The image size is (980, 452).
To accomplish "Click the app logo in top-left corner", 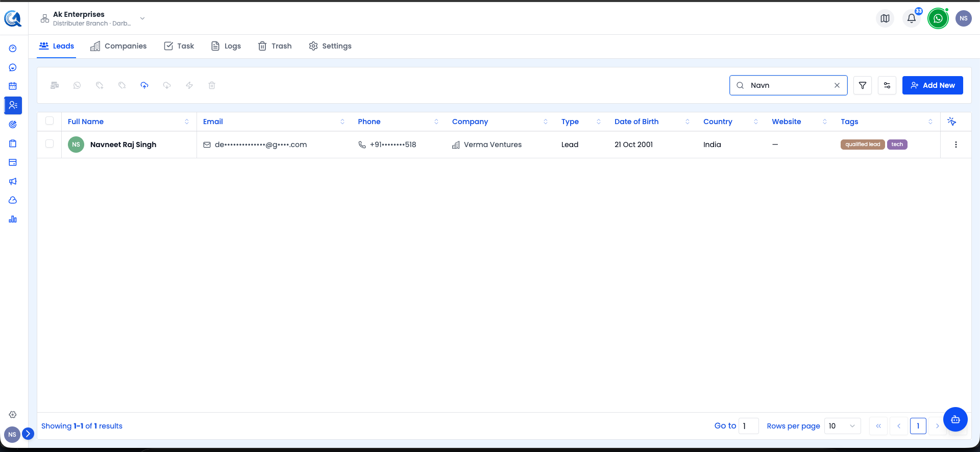I will click(x=13, y=19).
